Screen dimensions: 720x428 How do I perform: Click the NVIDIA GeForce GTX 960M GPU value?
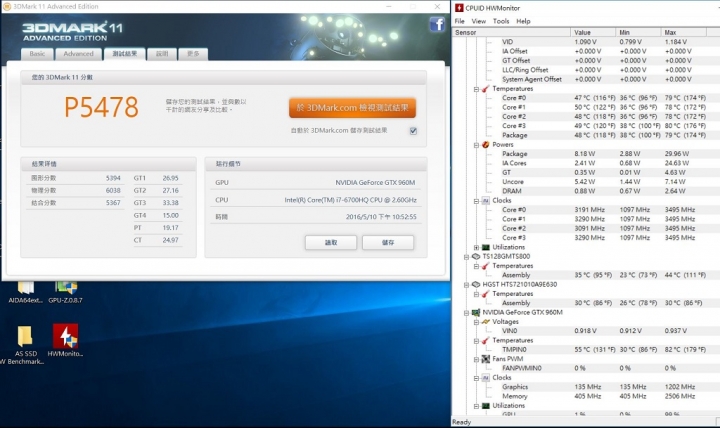(x=375, y=183)
